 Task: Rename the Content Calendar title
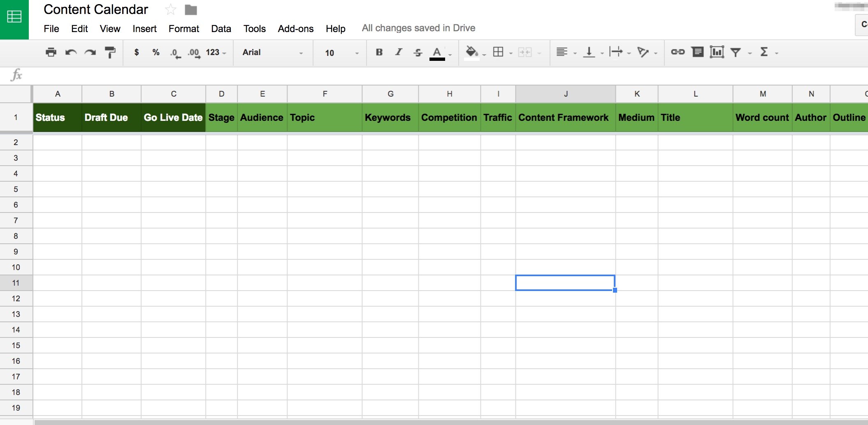(x=96, y=9)
